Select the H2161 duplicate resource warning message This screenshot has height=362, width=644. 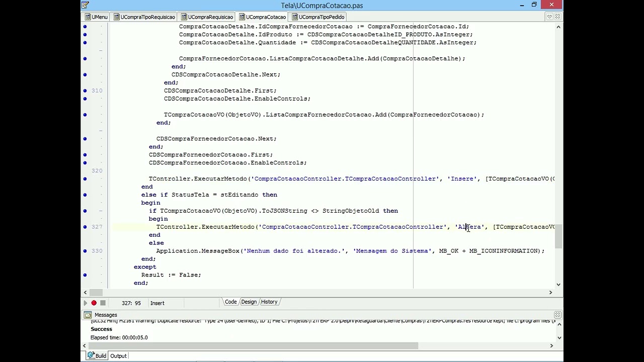coord(322,321)
